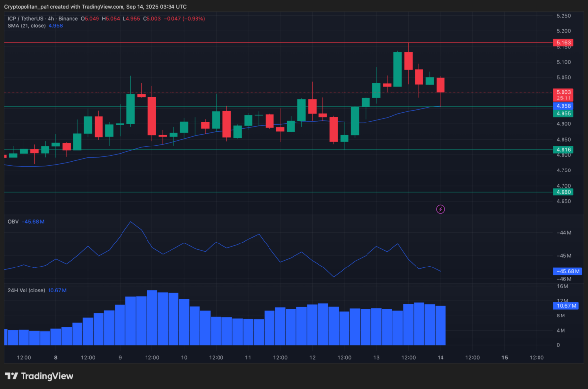Click the 5.100 price axis tick
Screen dimensions: 588x389
click(563, 62)
